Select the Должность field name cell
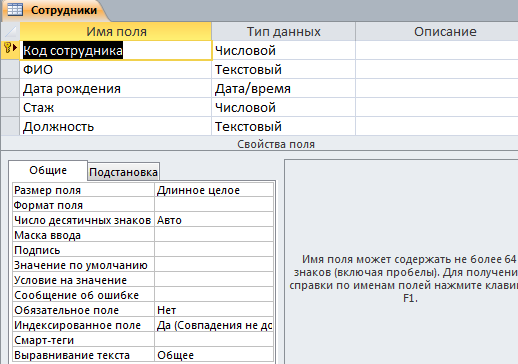518x364 pixels. 116,127
